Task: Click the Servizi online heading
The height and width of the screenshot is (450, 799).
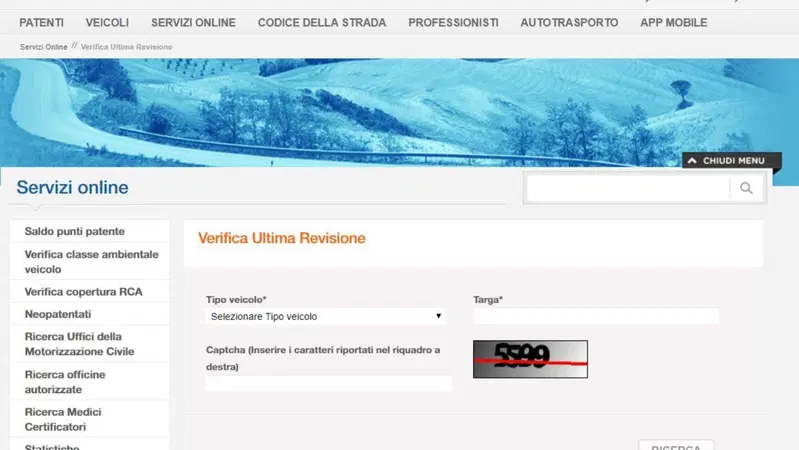Action: 72,188
